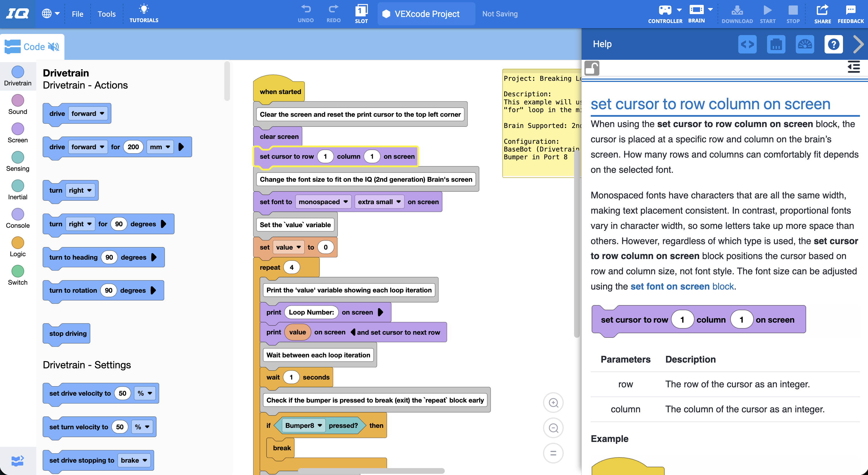This screenshot has width=868, height=475.
Task: Select the Sound block category
Action: [x=18, y=105]
